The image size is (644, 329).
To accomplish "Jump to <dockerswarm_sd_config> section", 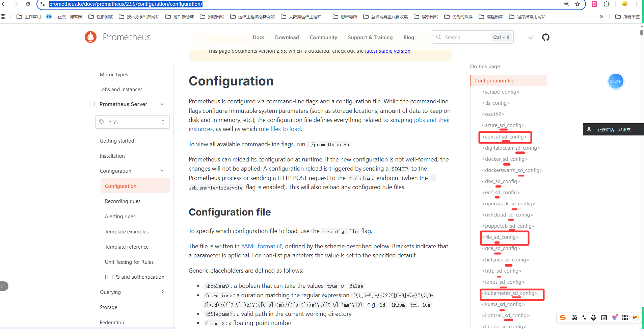I will tap(512, 170).
